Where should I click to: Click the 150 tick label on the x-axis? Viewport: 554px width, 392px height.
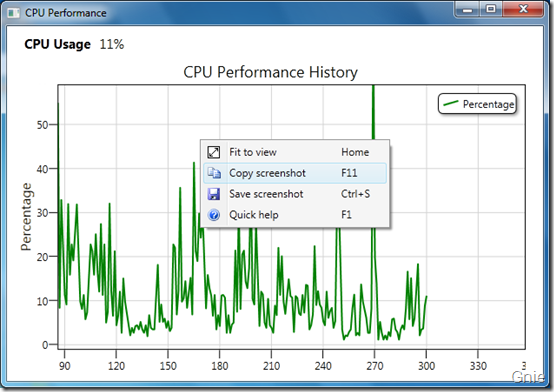(168, 366)
